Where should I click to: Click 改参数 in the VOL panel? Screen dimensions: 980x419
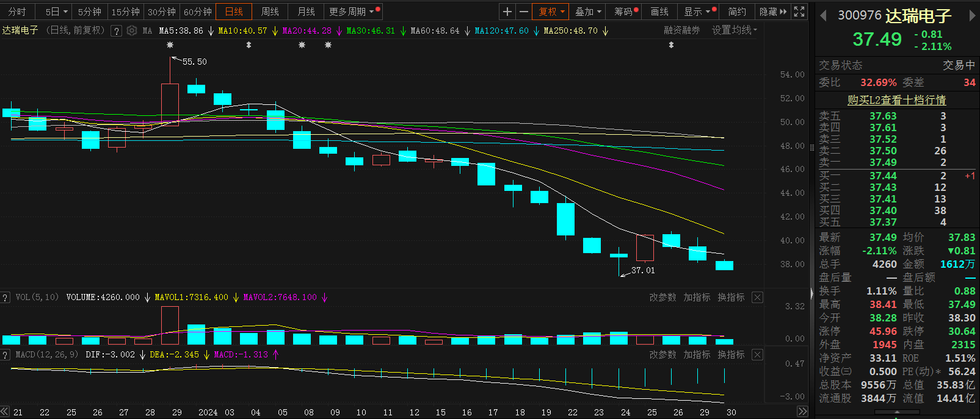(662, 298)
